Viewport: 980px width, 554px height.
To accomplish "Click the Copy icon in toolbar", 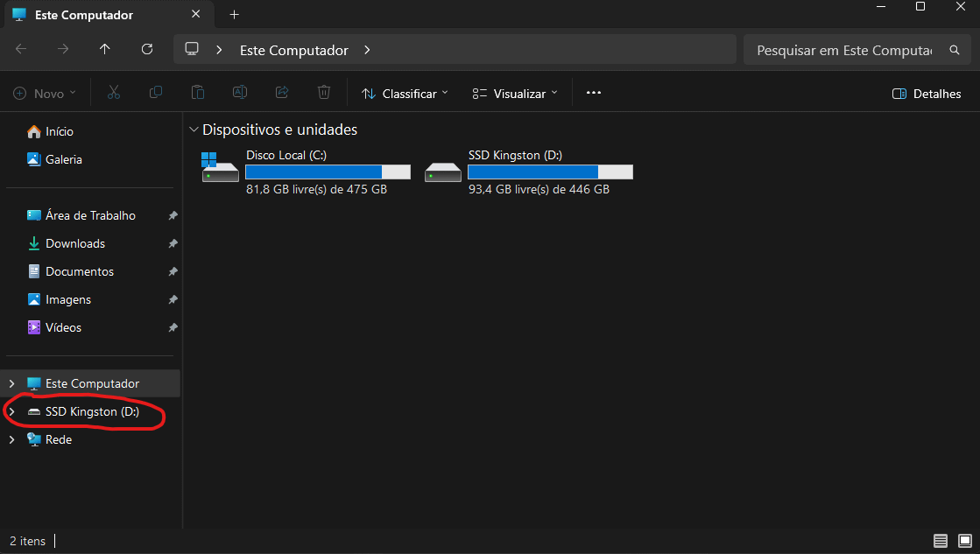I will [x=156, y=93].
